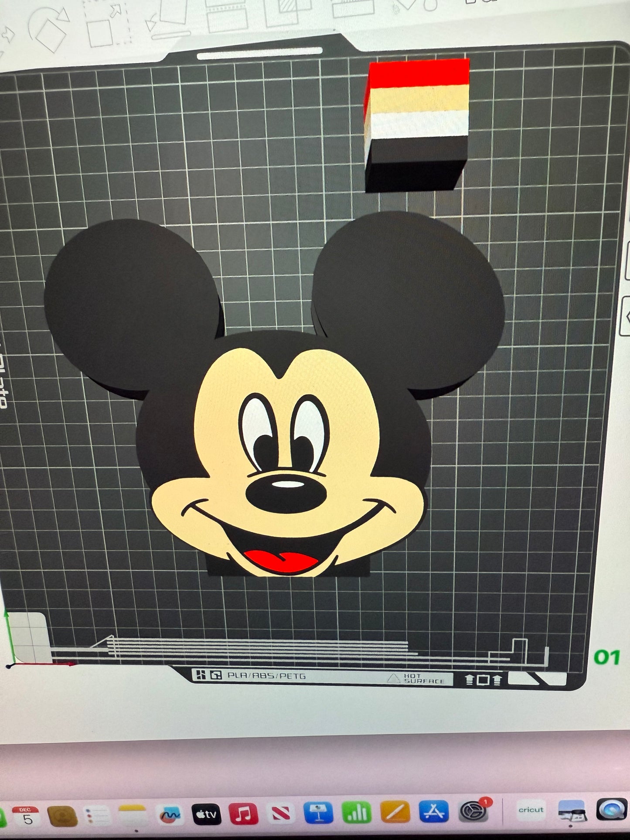This screenshot has width=630, height=840.
Task: Launch the App Store from the Dock
Action: click(434, 811)
